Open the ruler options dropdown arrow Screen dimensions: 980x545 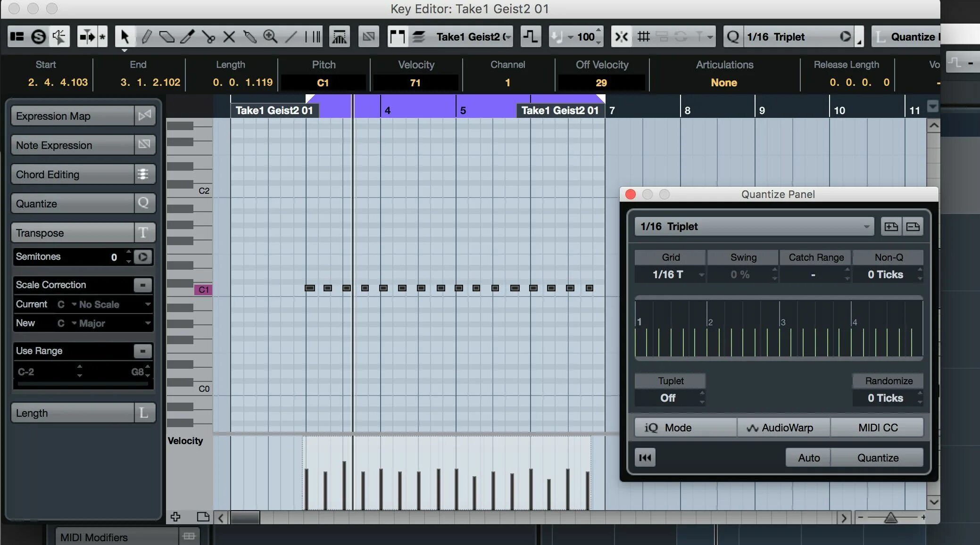coord(933,107)
